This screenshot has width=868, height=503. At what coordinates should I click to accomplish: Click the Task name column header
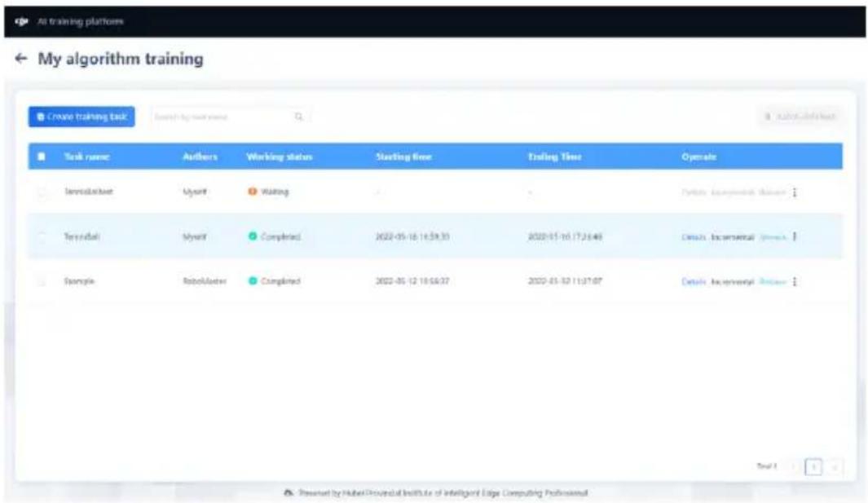[87, 157]
